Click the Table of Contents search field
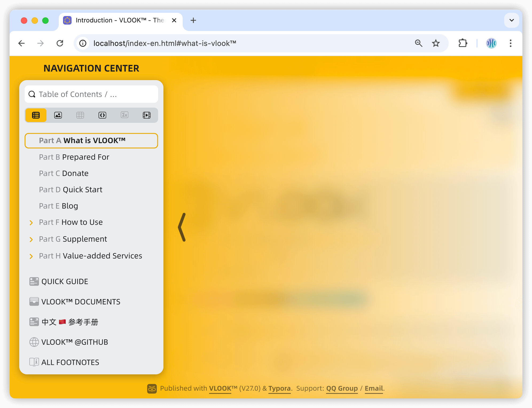The height and width of the screenshot is (408, 532). (91, 94)
